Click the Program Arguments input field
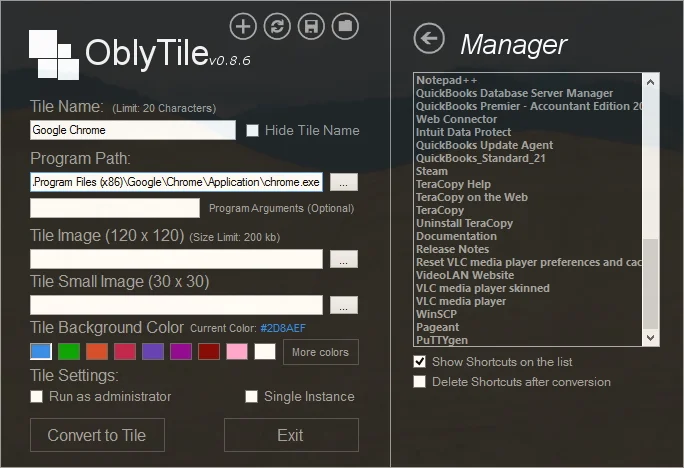Image resolution: width=684 pixels, height=468 pixels. tap(115, 208)
